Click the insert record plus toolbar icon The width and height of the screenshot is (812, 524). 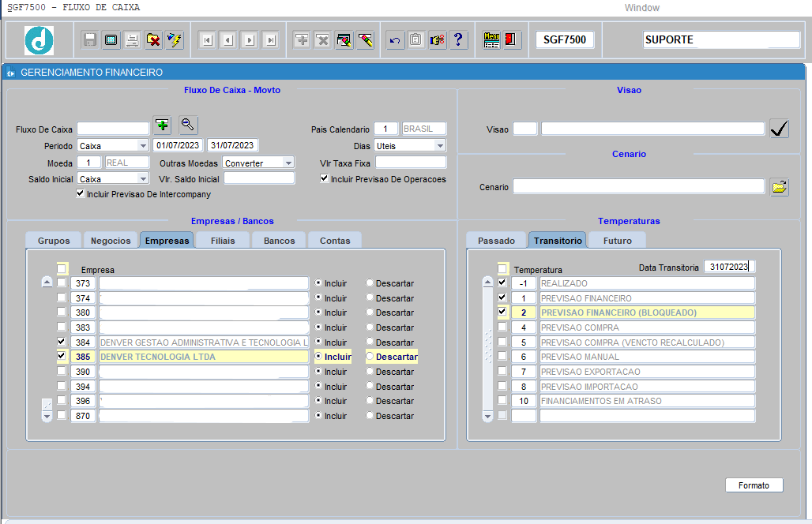tap(302, 39)
